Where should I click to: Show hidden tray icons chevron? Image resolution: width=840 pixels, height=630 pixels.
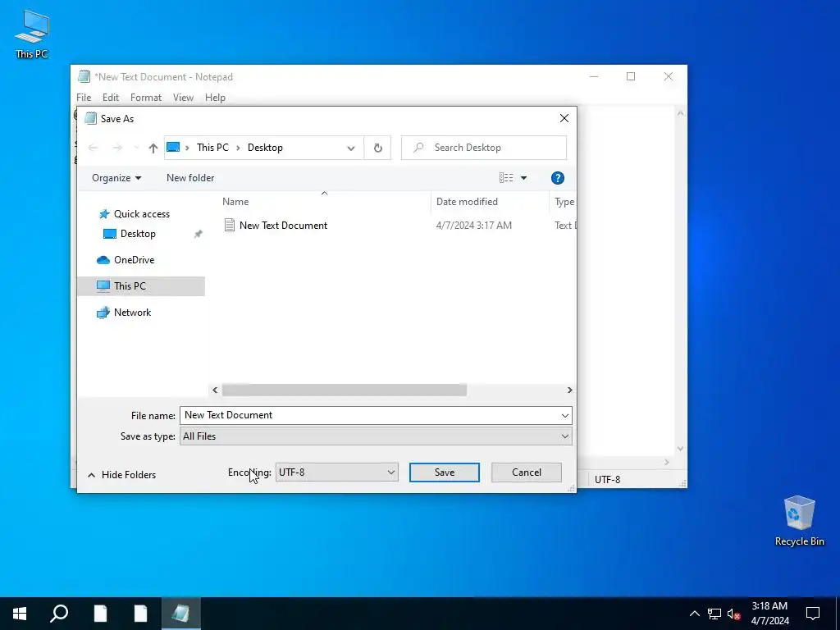point(694,614)
